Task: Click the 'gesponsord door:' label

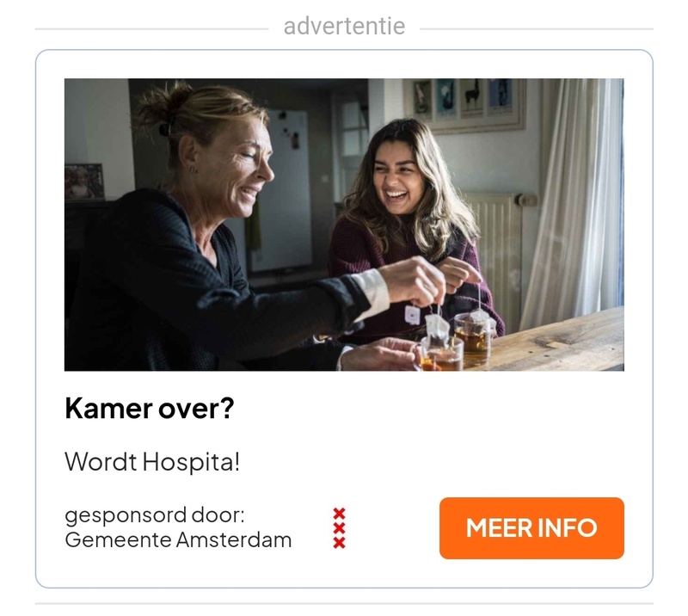Action: tap(155, 515)
